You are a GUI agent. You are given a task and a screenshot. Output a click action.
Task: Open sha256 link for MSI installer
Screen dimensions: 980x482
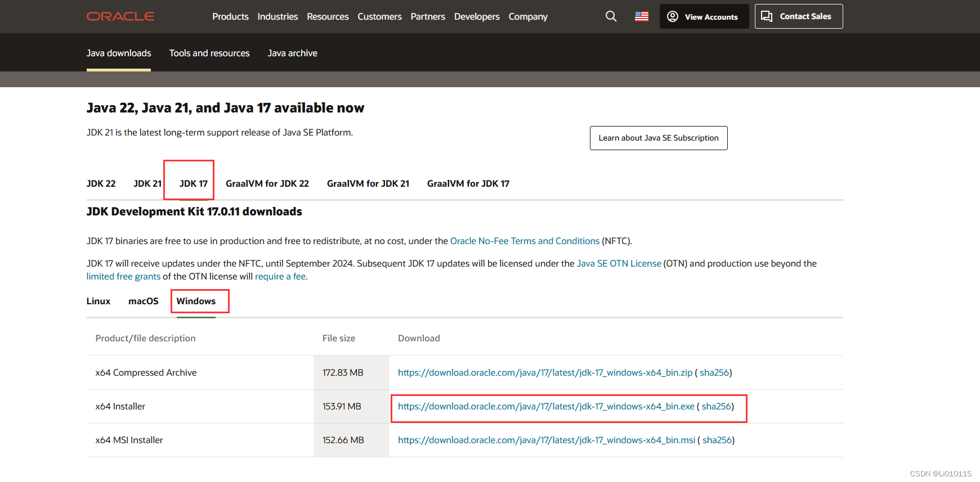[717, 440]
